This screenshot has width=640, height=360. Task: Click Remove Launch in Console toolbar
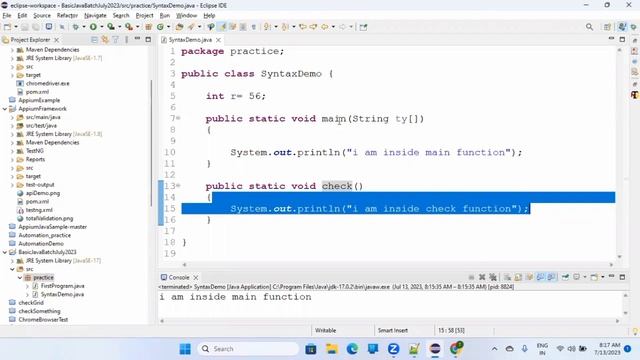pos(482,277)
